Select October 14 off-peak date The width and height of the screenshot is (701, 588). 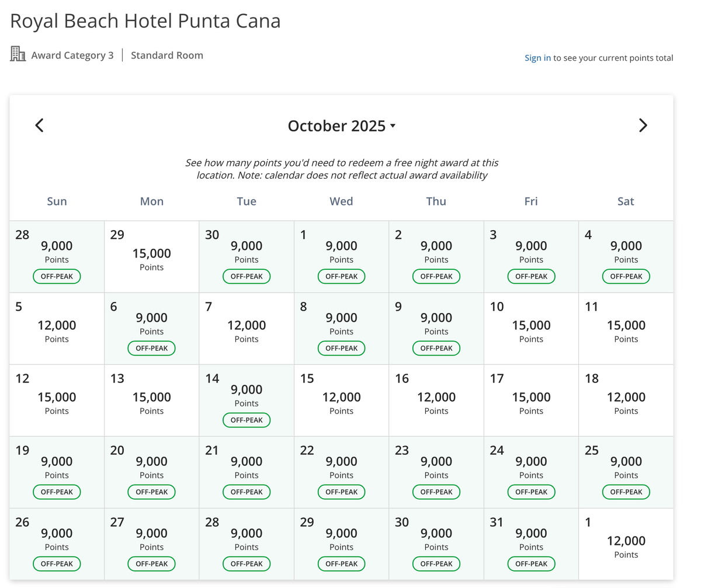(247, 400)
